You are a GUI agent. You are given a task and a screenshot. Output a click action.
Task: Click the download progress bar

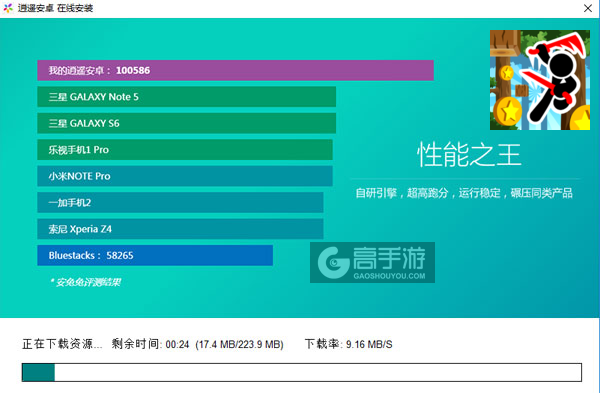pyautogui.click(x=302, y=372)
